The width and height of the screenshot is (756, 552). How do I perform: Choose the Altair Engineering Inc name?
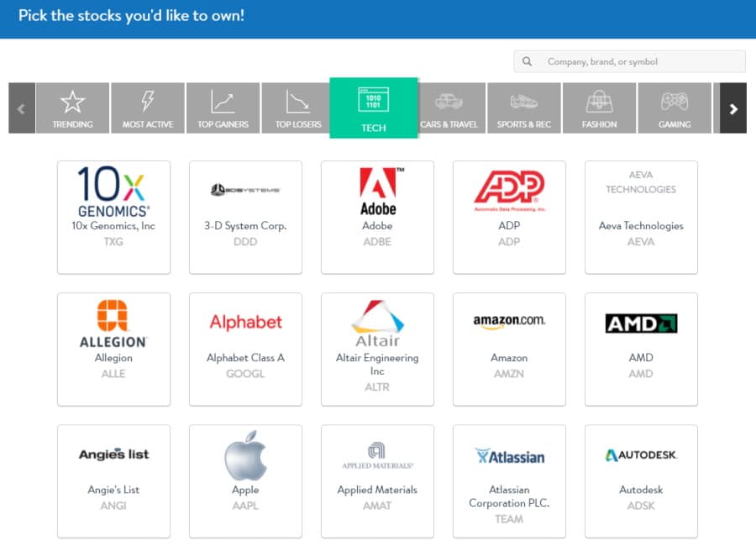377,364
